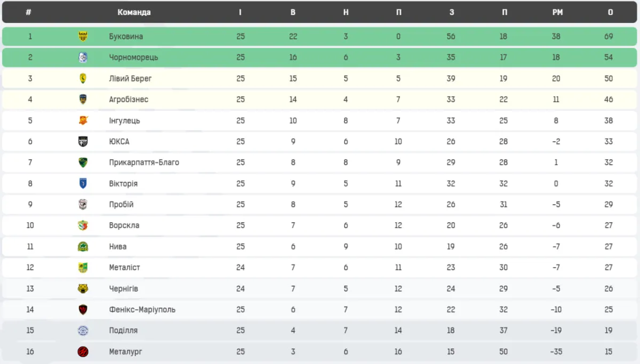Click the Фенікс-Маріуполь team name
Viewport: 640px width, 364px height.
[x=142, y=310]
